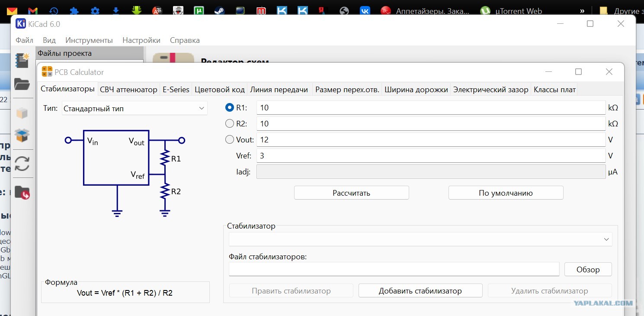Viewport: 644px width, 316px height.
Task: Click the Рассчитать button
Action: (x=352, y=193)
